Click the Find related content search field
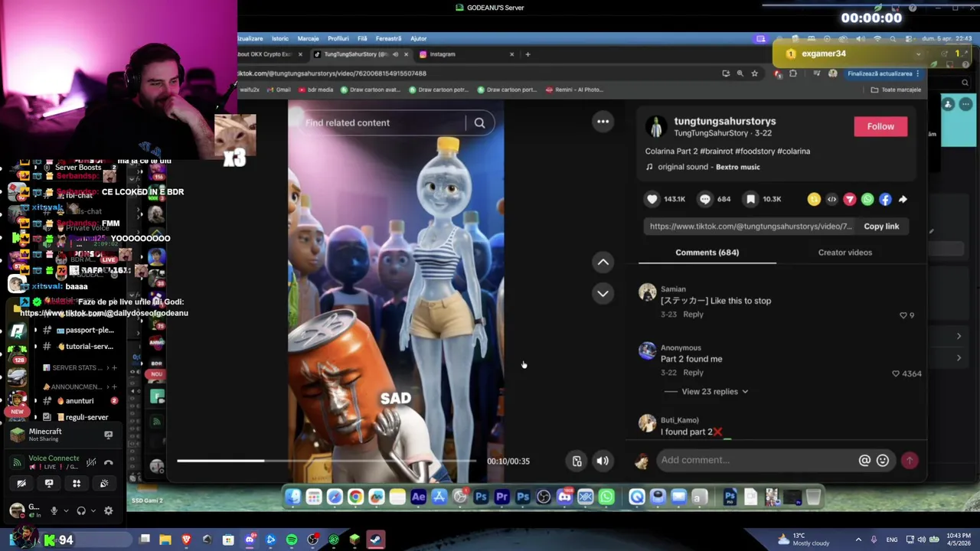The width and height of the screenshot is (980, 551). (383, 122)
